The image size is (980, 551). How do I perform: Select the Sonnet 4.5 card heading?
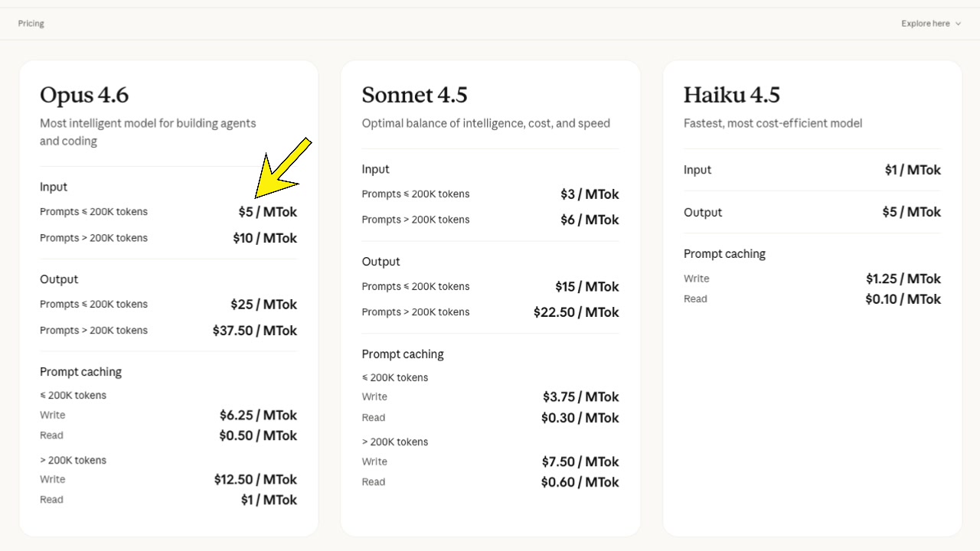(x=413, y=95)
